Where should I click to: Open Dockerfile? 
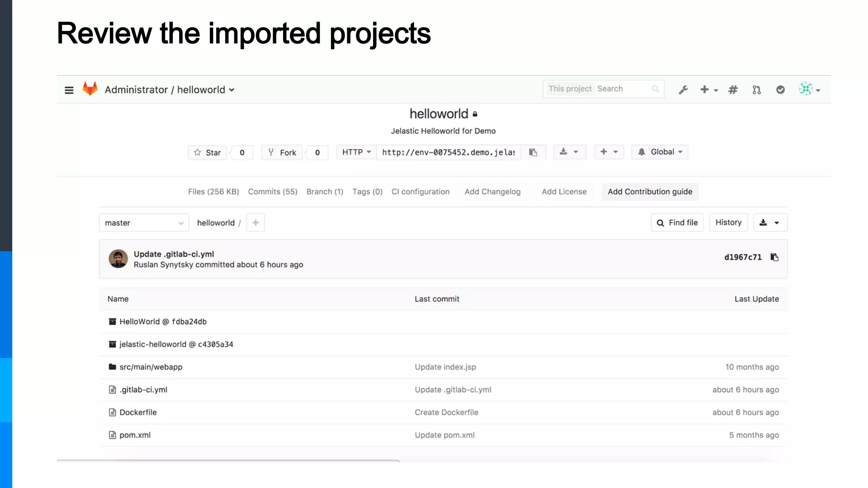pos(138,412)
